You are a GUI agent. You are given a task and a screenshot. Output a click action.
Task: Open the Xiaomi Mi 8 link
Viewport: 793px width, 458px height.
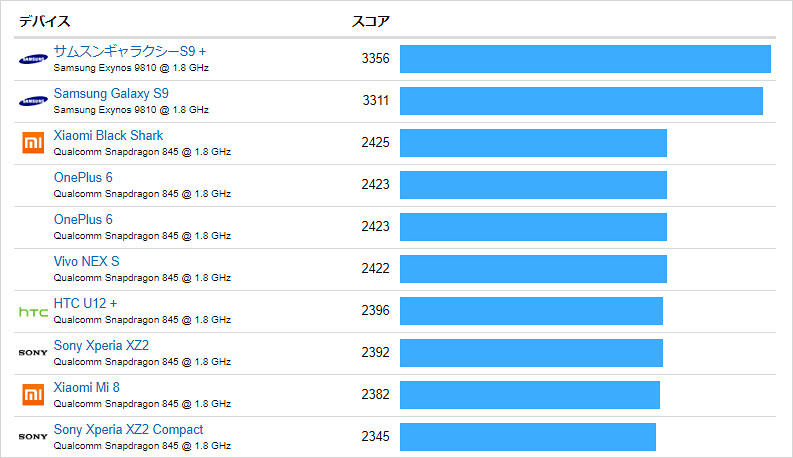click(86, 387)
